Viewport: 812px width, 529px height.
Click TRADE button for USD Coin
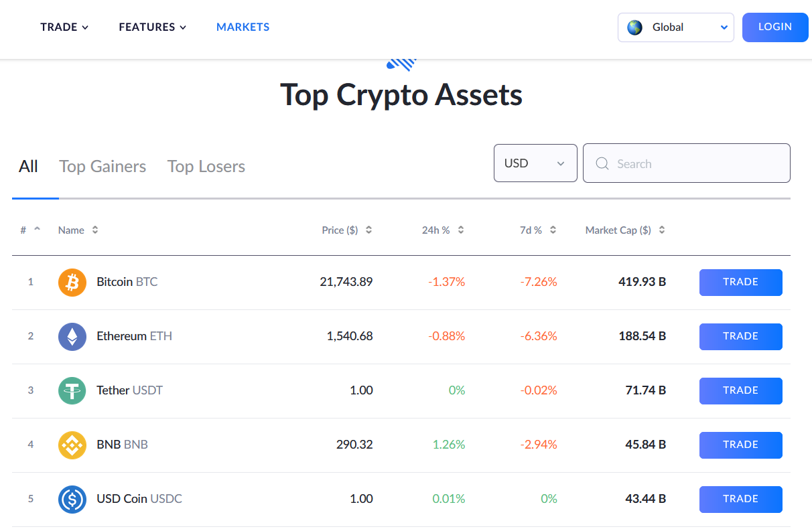[x=741, y=500]
